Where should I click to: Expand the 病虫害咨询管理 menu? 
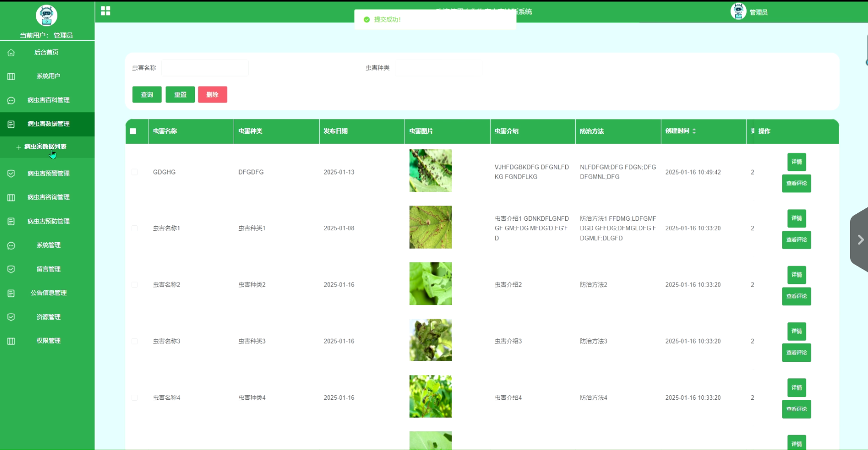tap(47, 197)
